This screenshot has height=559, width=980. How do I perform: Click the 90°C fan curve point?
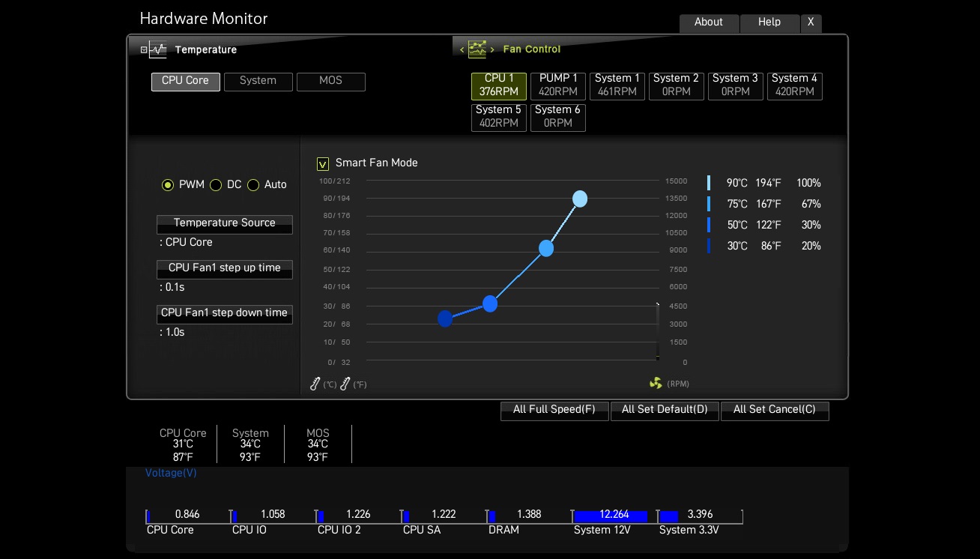pyautogui.click(x=580, y=199)
